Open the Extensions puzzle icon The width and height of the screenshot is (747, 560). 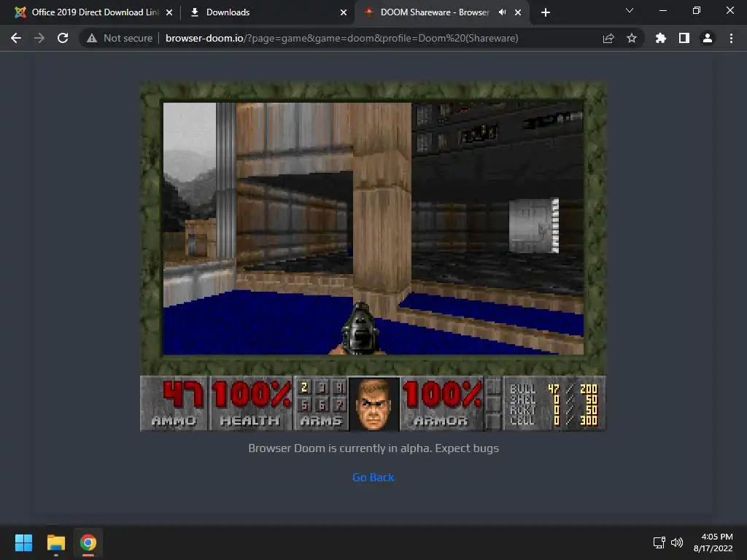pyautogui.click(x=660, y=38)
